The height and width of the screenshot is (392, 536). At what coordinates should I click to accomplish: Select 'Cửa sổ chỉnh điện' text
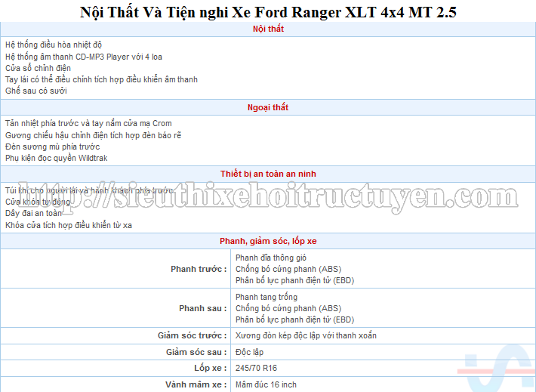[x=38, y=68]
